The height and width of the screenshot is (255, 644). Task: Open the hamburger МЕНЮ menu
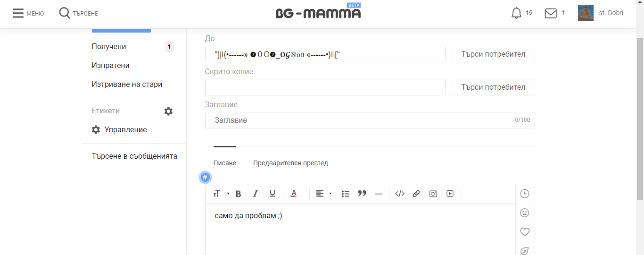click(x=28, y=13)
